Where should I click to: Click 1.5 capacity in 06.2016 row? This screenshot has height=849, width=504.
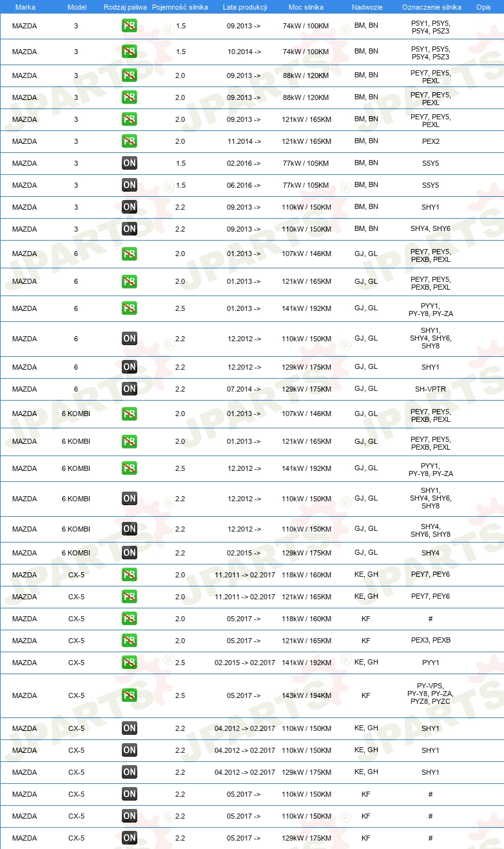point(180,185)
